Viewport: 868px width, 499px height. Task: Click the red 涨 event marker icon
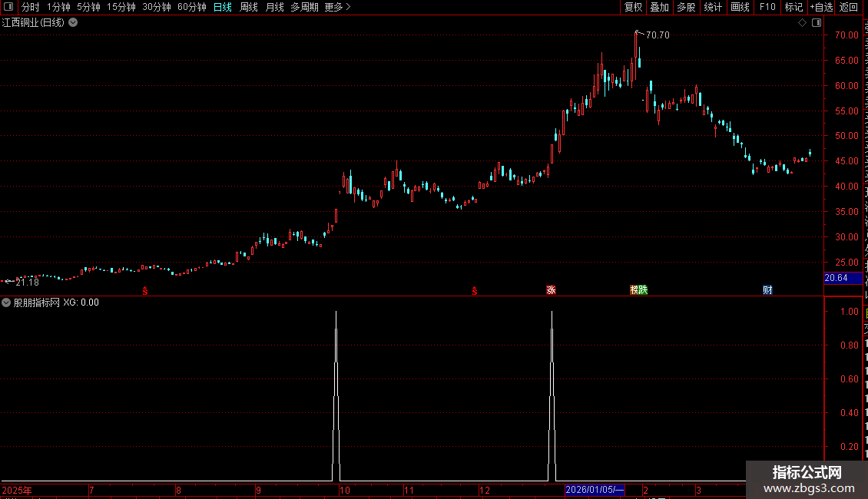point(551,290)
